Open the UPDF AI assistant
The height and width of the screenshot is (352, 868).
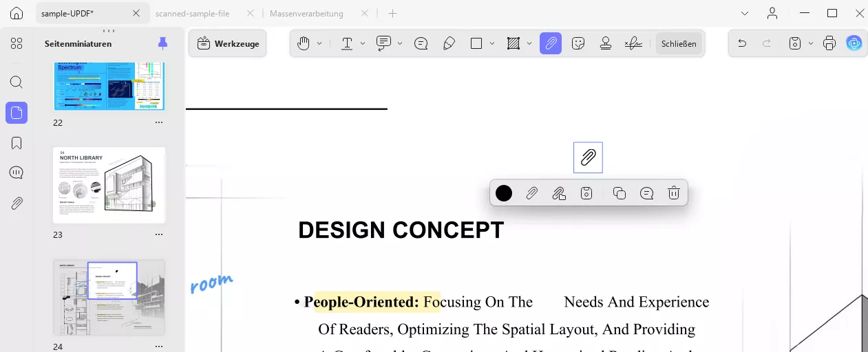854,43
